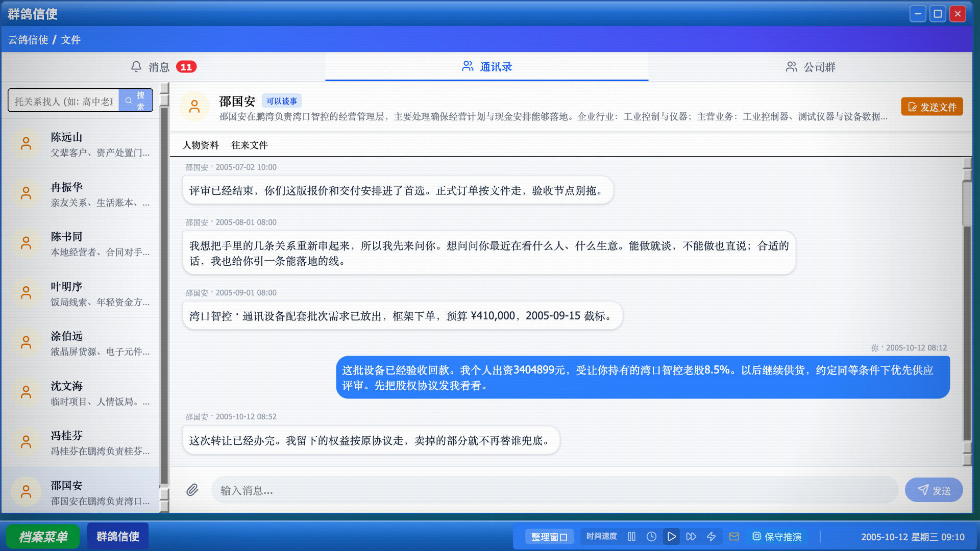Click the chat area vertical scrollbar
980x551 pixels.
tap(967, 311)
